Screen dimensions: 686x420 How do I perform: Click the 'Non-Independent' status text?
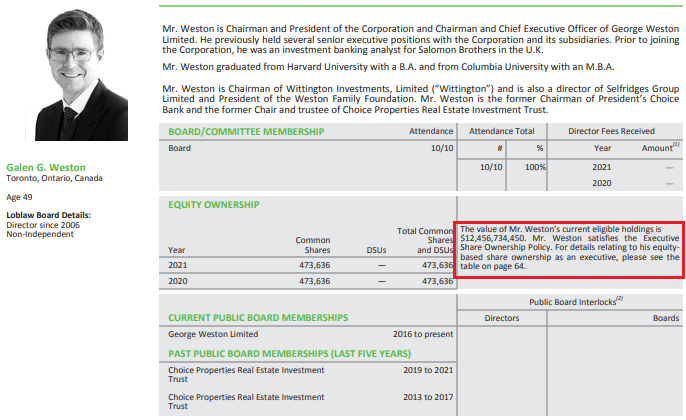40,234
